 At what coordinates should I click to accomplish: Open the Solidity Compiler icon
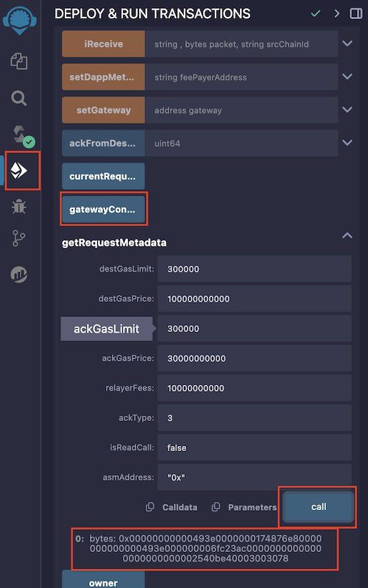23,135
